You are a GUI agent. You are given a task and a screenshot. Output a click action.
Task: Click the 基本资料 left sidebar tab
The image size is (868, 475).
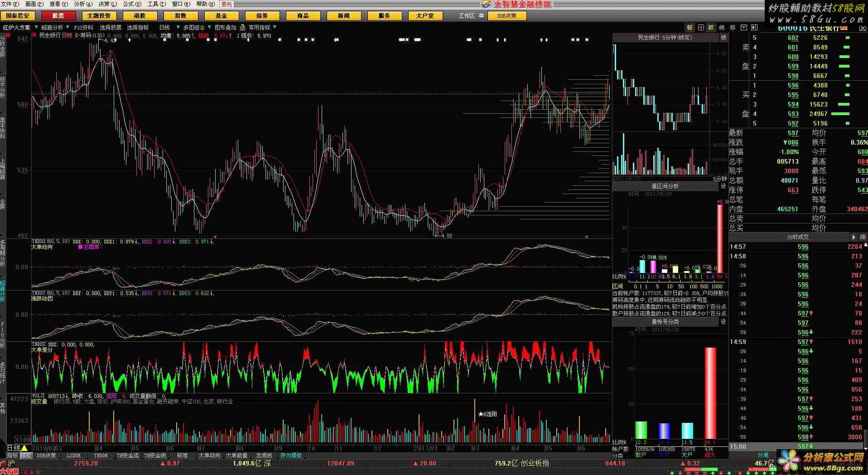click(3, 128)
